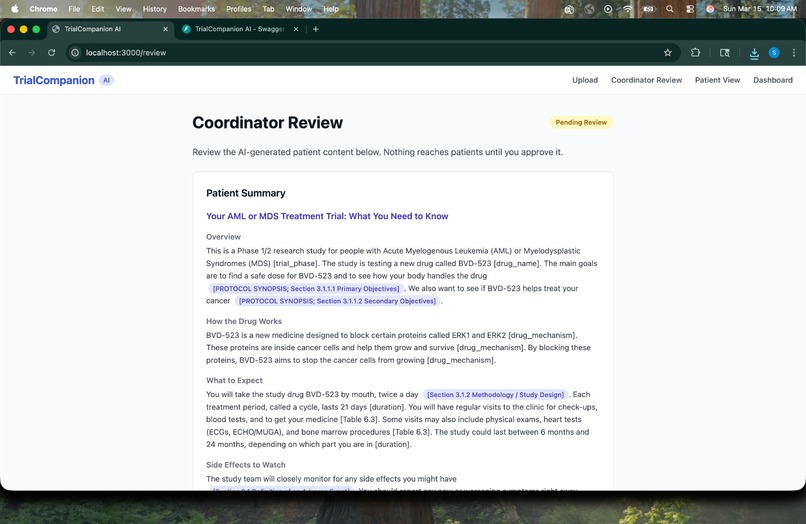Click the circular icon left of play icon
The height and width of the screenshot is (524, 806).
589,9
